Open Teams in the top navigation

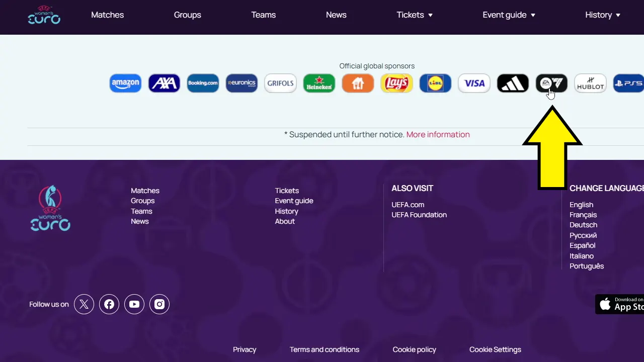(x=264, y=15)
